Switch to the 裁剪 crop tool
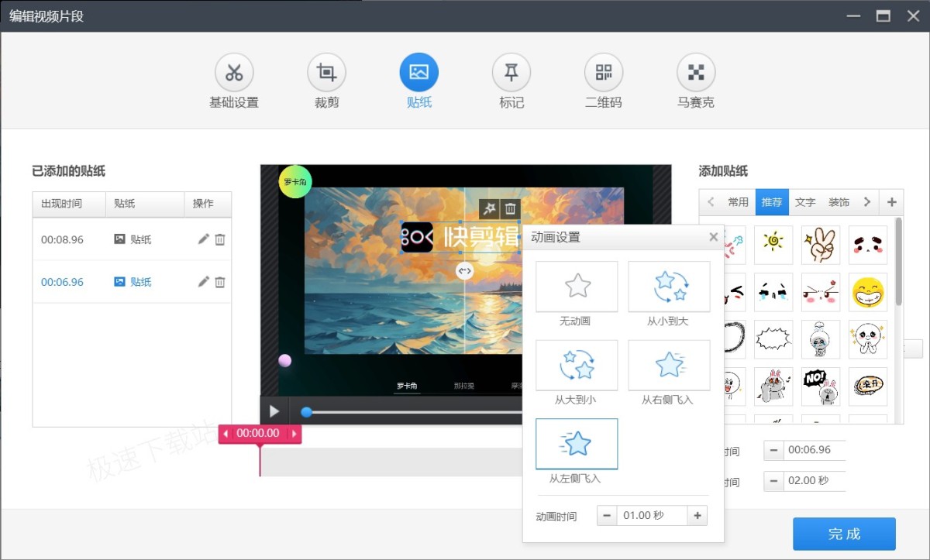Viewport: 930px width, 560px height. click(326, 73)
